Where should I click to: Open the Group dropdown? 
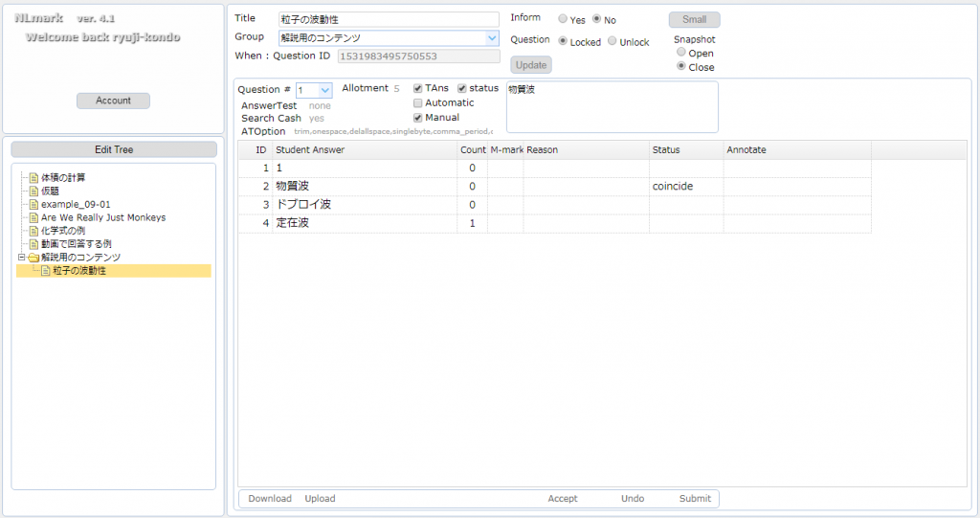coord(492,38)
